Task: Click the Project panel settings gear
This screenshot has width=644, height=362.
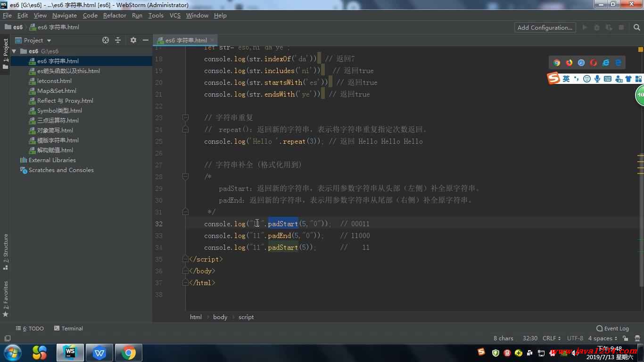Action: tap(133, 40)
